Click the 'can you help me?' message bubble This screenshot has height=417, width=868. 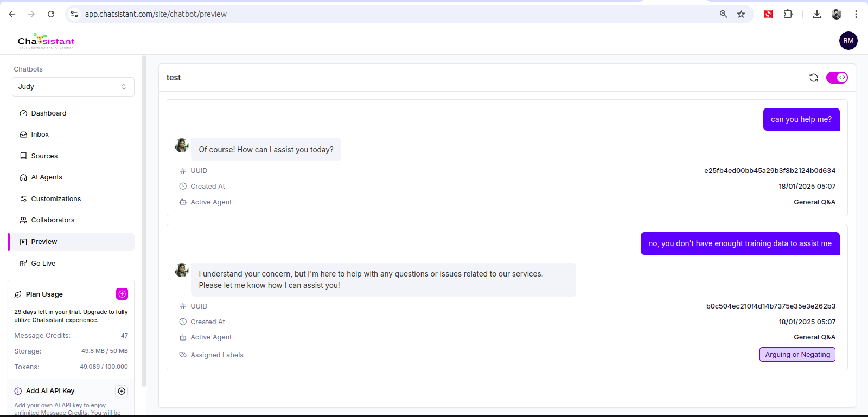tap(801, 119)
